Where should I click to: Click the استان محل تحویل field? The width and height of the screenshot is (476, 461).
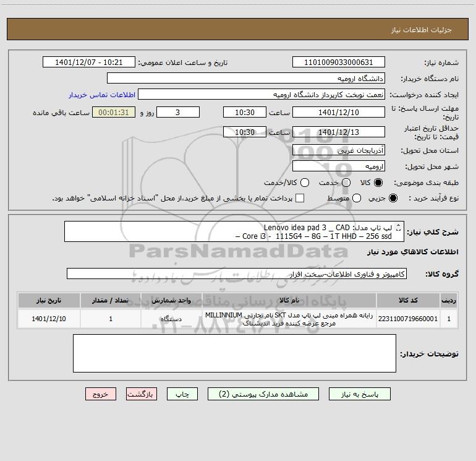click(x=339, y=150)
